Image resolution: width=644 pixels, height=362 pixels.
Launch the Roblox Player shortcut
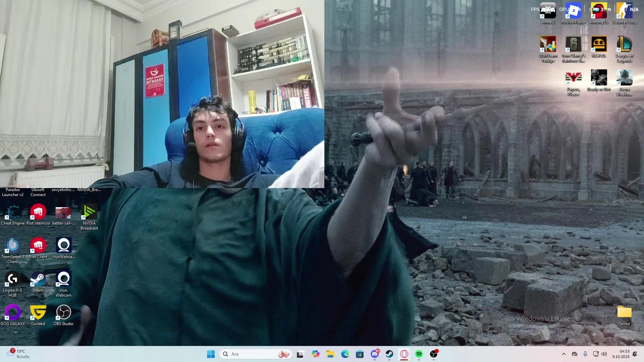pyautogui.click(x=574, y=14)
